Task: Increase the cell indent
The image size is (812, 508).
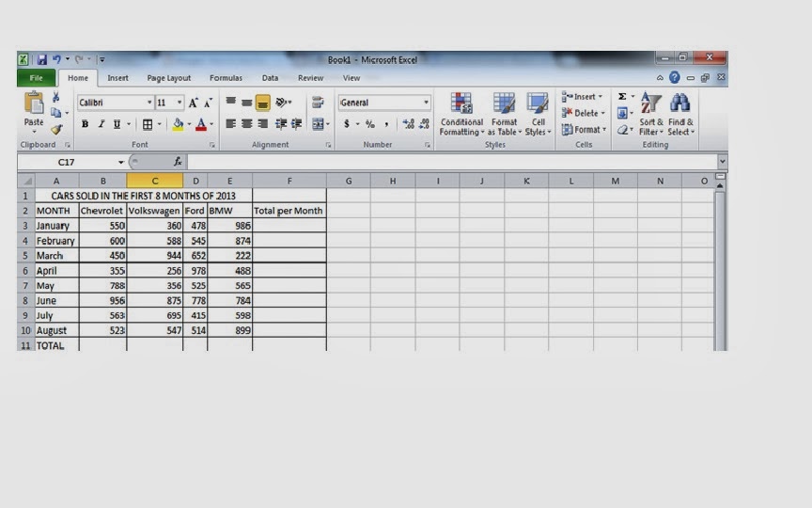Action: coord(296,123)
